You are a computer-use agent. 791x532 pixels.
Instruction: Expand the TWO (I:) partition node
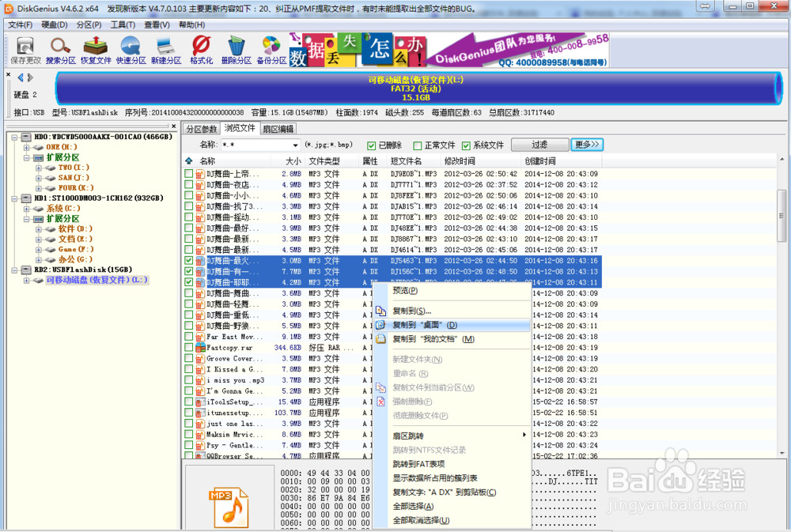(39, 168)
